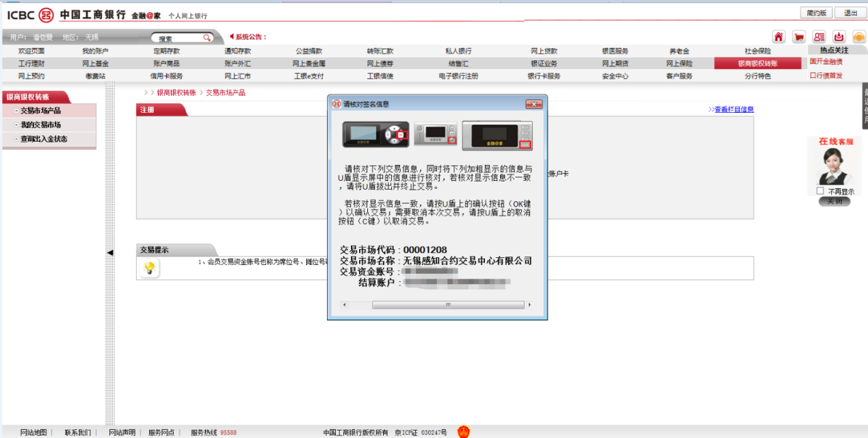Image resolution: width=868 pixels, height=438 pixels.
Task: Click the 银商银权转账 sidebar header
Action: click(35, 97)
